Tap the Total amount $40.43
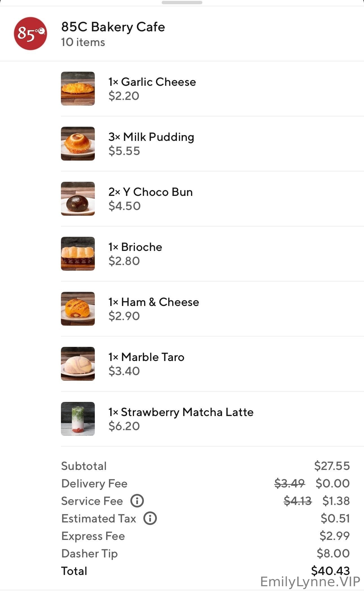The height and width of the screenshot is (593, 364). tap(330, 571)
